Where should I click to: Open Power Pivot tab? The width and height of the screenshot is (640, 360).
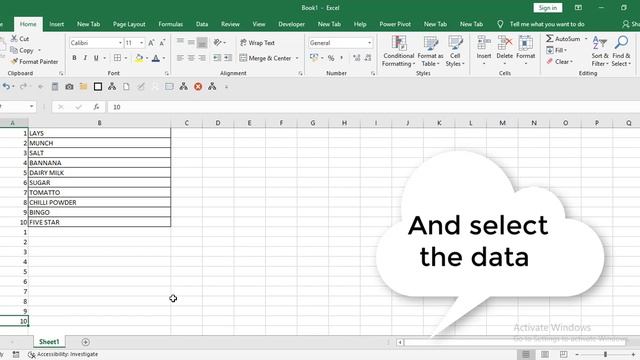click(395, 24)
